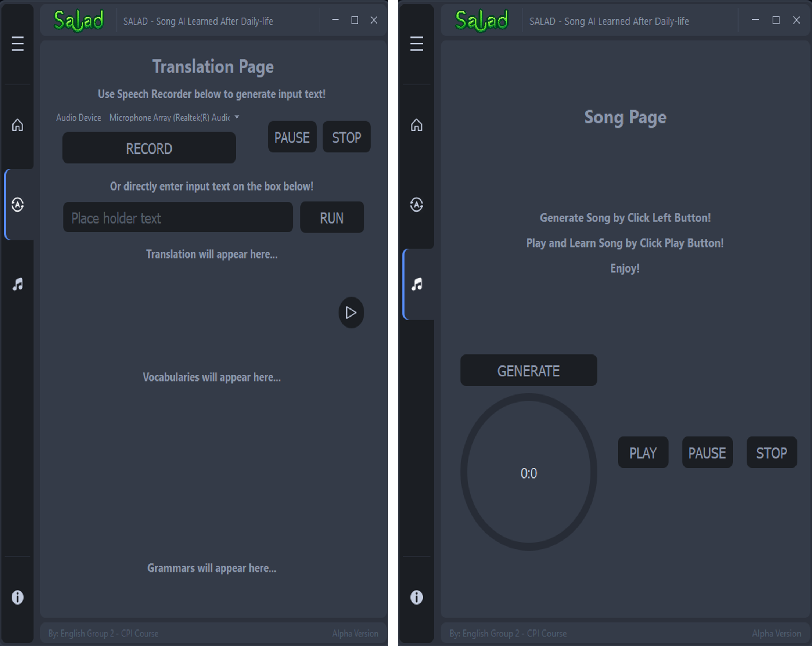The image size is (812, 646).
Task: Click round play icon beside translation area
Action: (x=351, y=313)
